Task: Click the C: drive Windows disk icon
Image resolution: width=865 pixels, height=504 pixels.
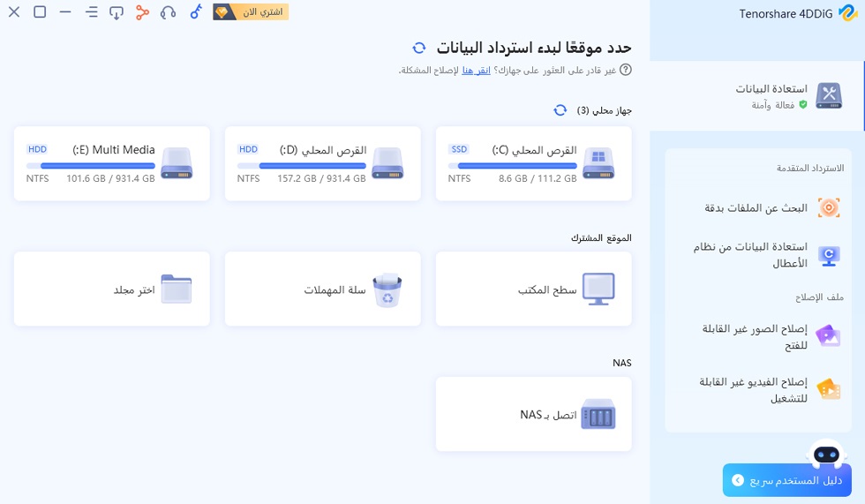Action: pyautogui.click(x=598, y=163)
